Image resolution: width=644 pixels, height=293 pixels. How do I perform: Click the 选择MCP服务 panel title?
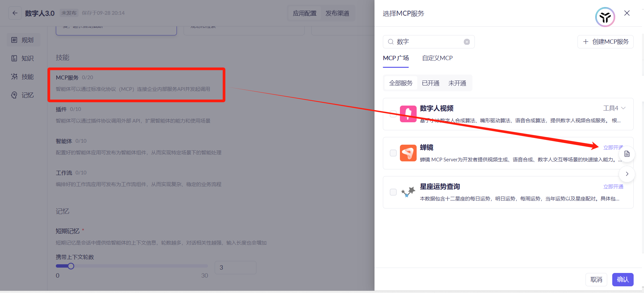(x=403, y=13)
